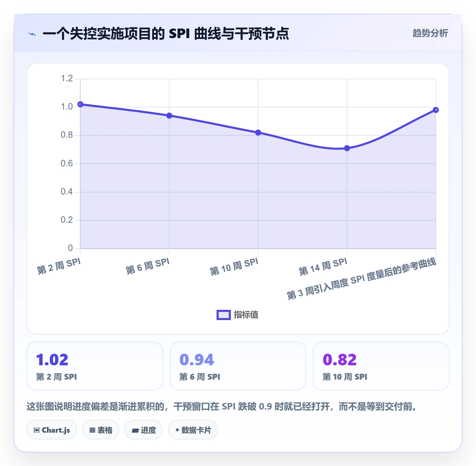Viewport: 476px width, 466px height.
Task: Click the bar icon in 进度 tag
Action: [x=135, y=431]
